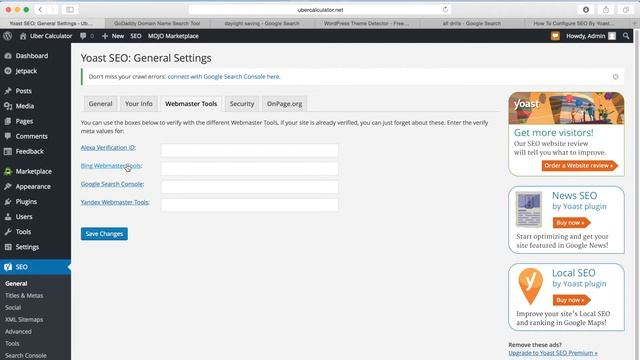Select the Webmaster Tools tab
The image size is (640, 360).
[x=191, y=104]
